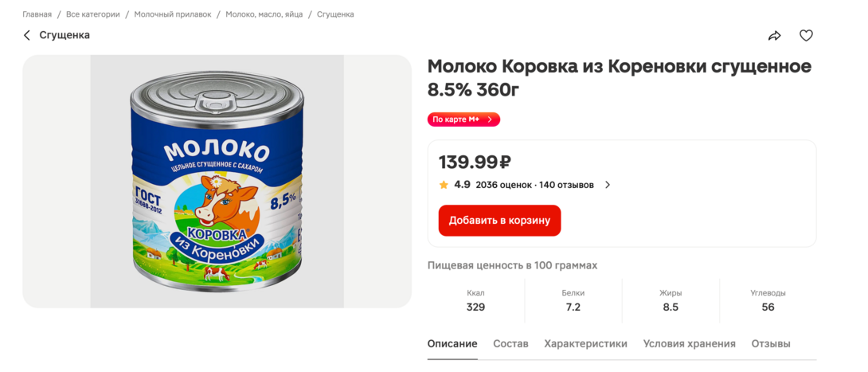868x372 pixels.
Task: Open Молочный прилавок breadcrumb link
Action: click(173, 14)
